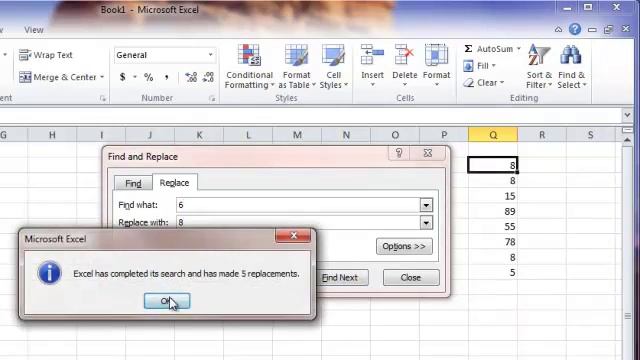Click the AutoSum sigma icon
Viewport: 640px width, 360px height.
click(469, 49)
